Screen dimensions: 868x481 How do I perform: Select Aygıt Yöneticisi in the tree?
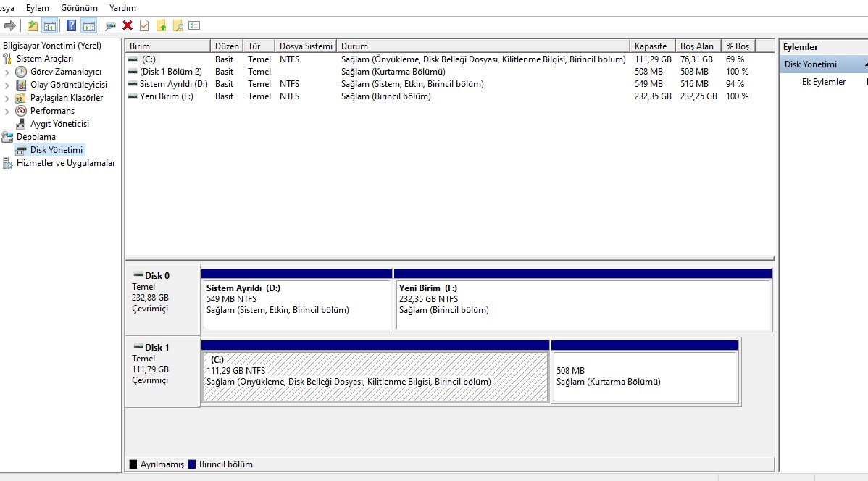point(59,124)
